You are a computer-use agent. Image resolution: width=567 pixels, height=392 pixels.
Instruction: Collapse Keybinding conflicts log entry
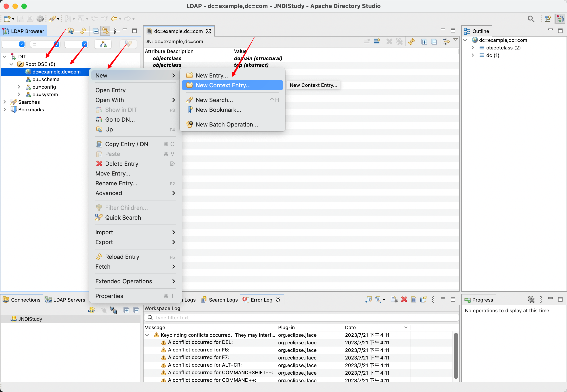click(x=147, y=335)
